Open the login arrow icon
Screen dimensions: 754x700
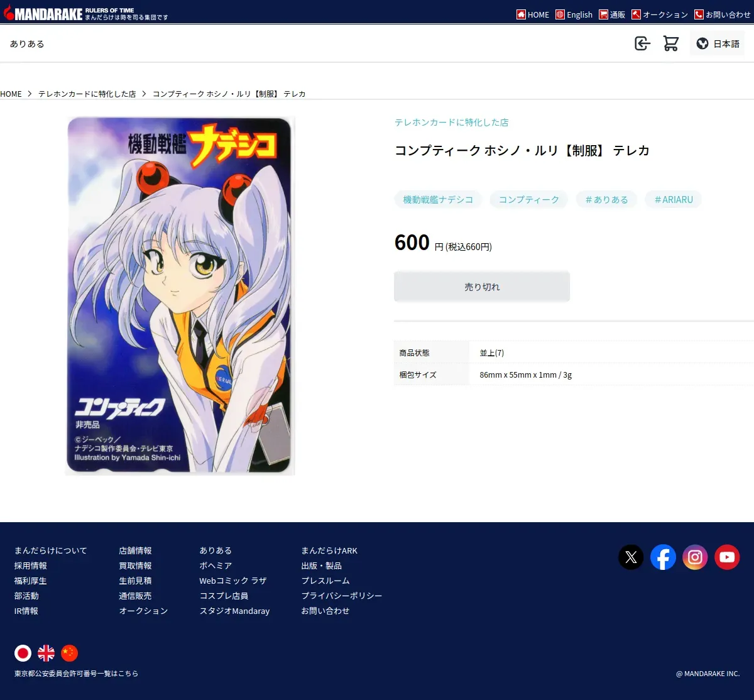point(642,43)
